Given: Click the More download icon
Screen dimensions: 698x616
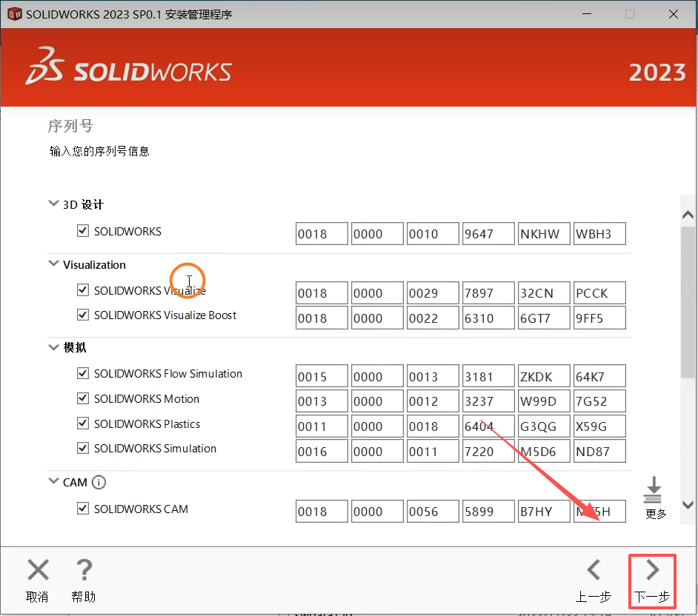Looking at the screenshot, I should click(654, 489).
